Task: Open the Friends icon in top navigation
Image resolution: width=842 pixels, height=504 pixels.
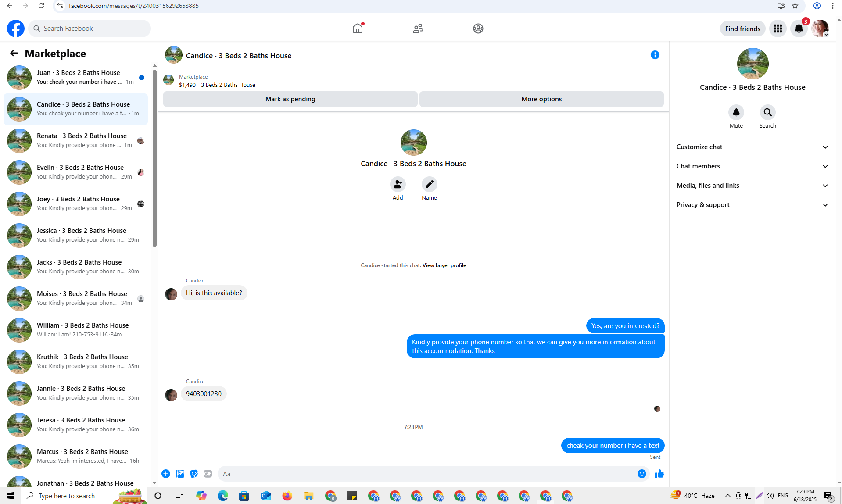Action: (418, 29)
